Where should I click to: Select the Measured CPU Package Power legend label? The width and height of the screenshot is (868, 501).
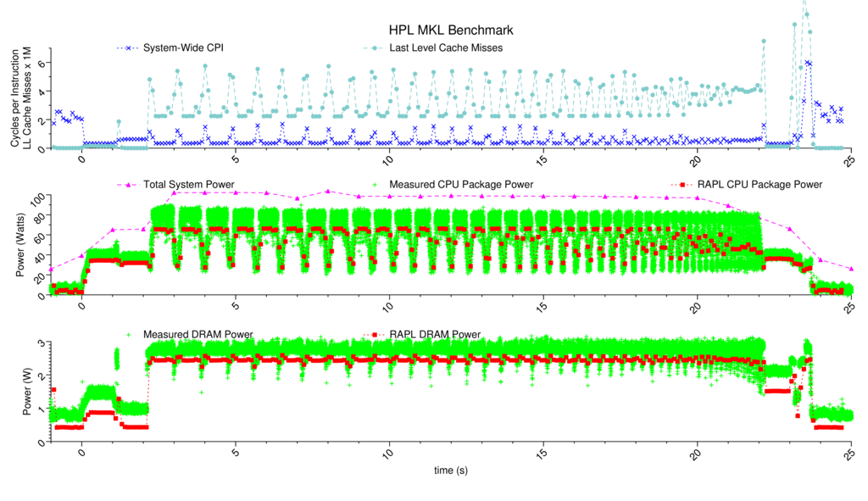pyautogui.click(x=460, y=184)
